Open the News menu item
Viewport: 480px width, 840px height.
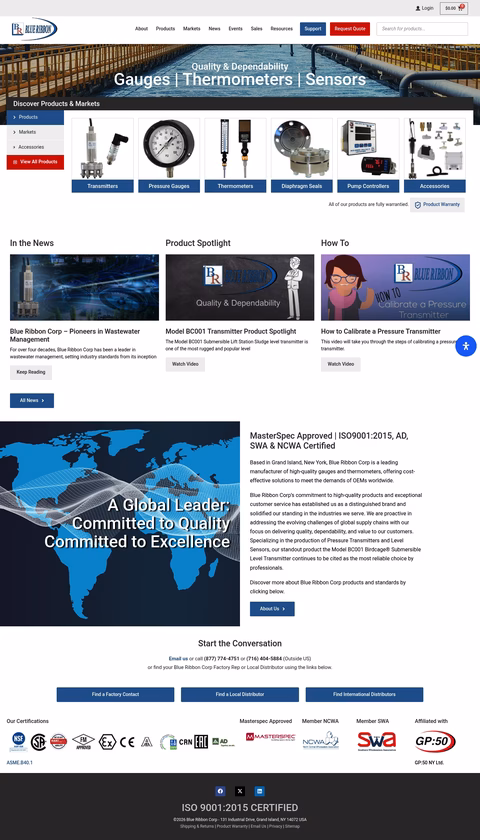[x=214, y=29]
